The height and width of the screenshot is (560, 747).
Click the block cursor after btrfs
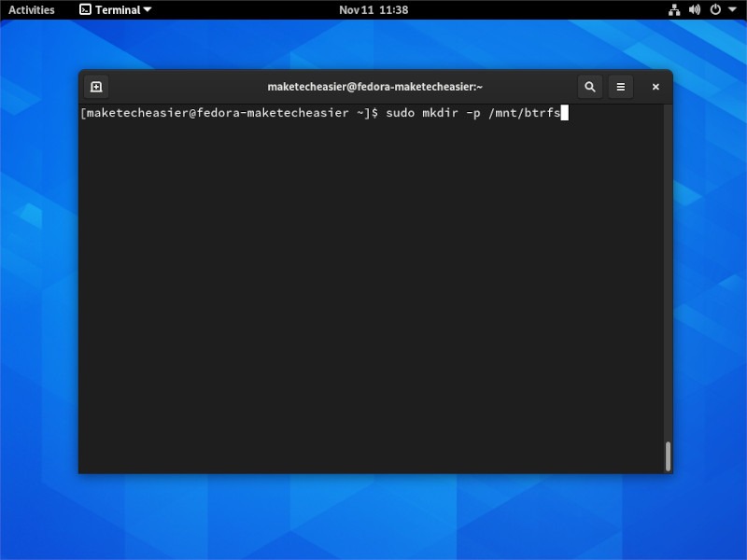click(x=565, y=113)
